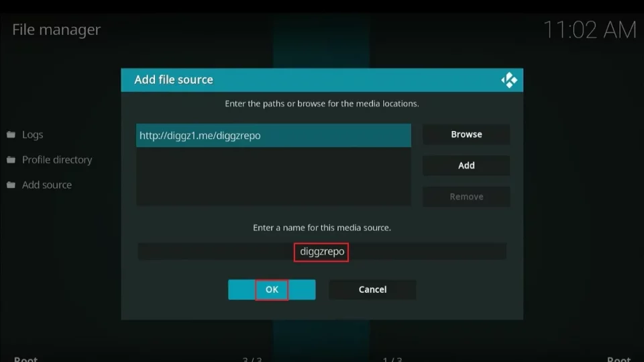Click the Remove button
The height and width of the screenshot is (362, 644).
tap(466, 197)
